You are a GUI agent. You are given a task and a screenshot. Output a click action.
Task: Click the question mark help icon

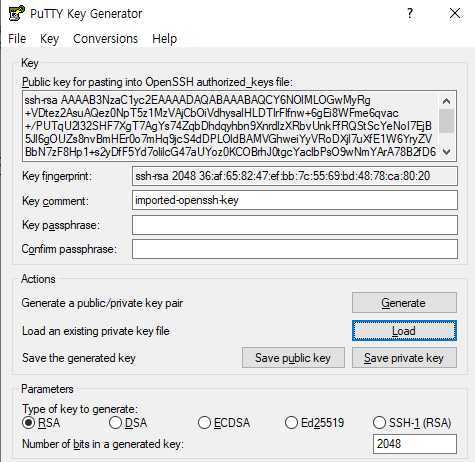(410, 13)
